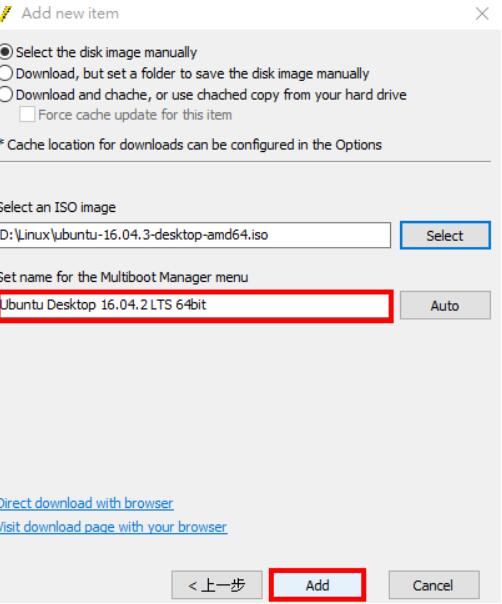Screen dimensions: 502x604
Task: Click the Force cache update label text
Action: click(135, 115)
